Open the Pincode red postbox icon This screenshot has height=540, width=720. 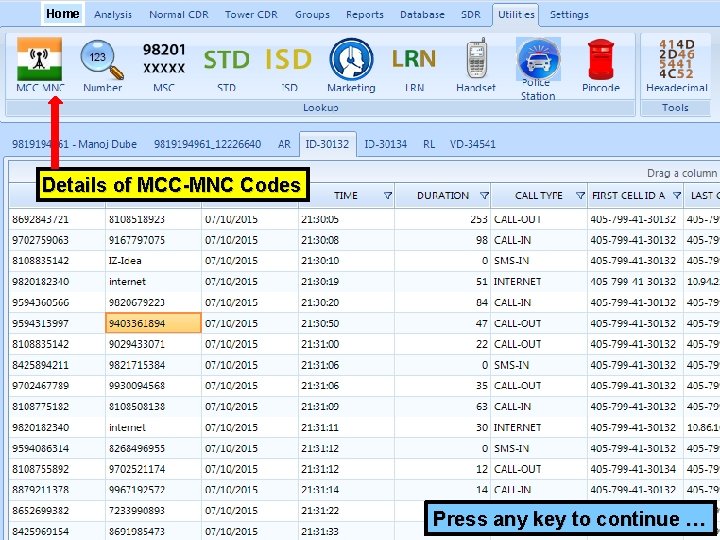click(x=601, y=65)
